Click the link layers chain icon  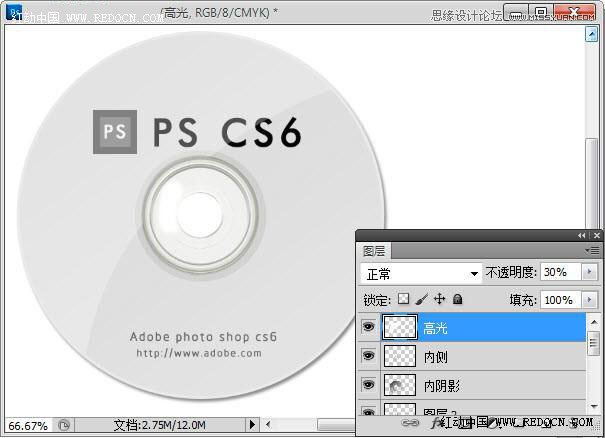(410, 423)
